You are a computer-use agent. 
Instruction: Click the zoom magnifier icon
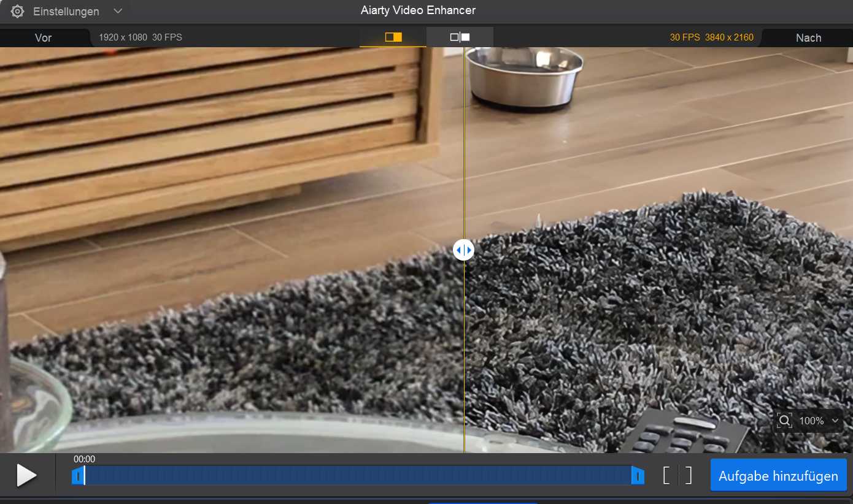coord(784,421)
